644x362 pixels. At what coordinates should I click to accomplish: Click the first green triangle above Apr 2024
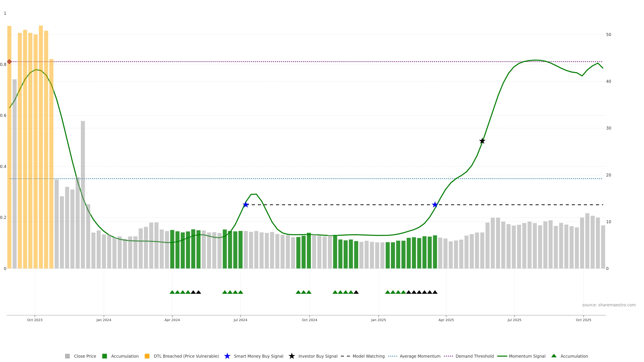click(172, 292)
